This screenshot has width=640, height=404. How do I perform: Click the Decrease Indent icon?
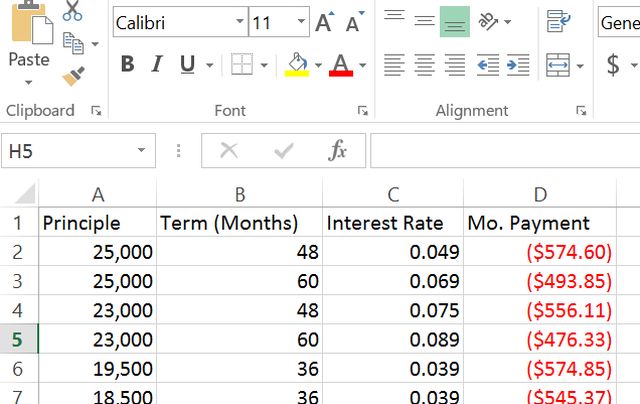tap(488, 65)
